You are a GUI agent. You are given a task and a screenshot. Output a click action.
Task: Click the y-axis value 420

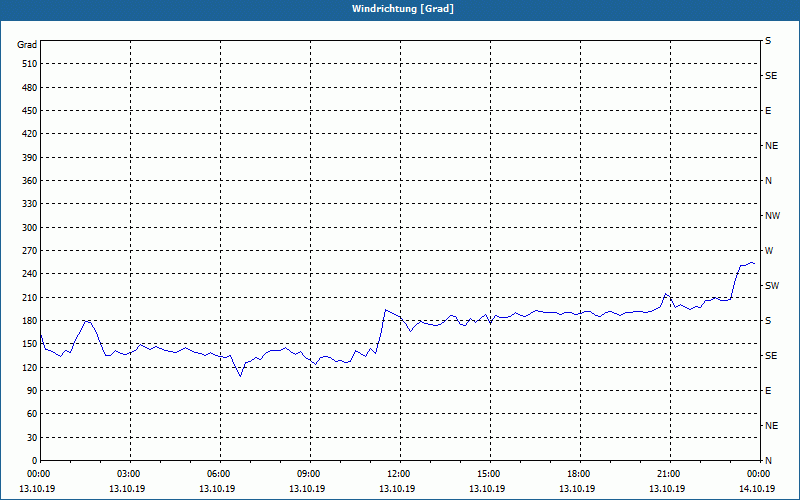30,134
